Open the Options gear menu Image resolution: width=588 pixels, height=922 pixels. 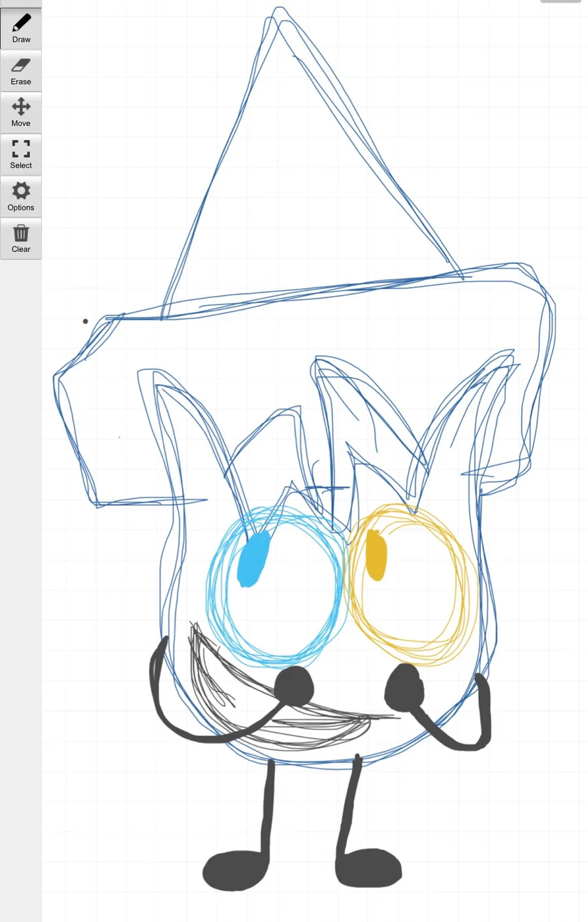coord(21,196)
